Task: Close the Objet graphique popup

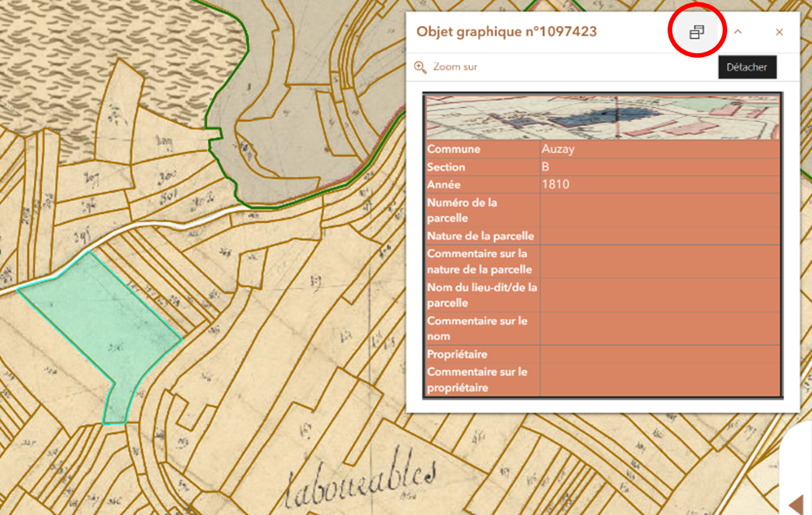Action: [x=779, y=32]
